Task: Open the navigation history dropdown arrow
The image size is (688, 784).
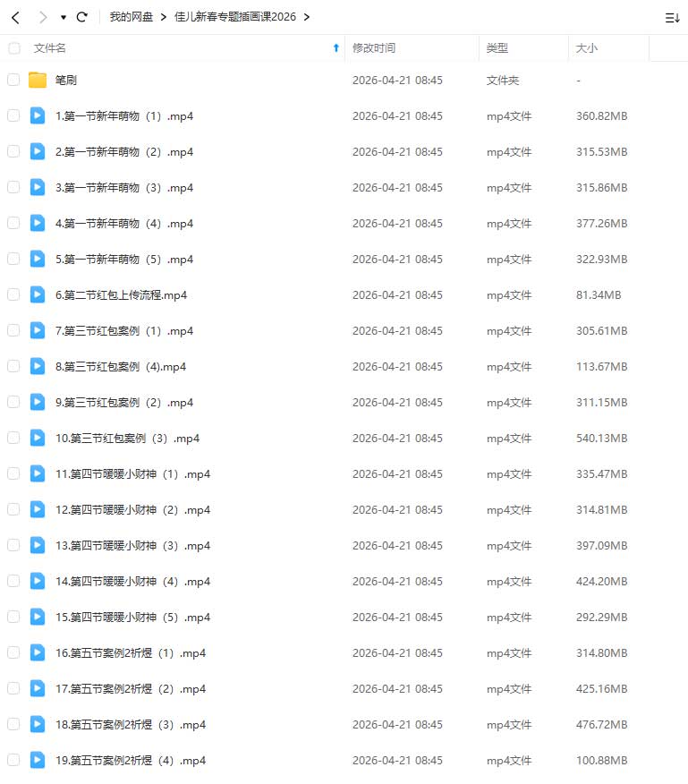Action: click(64, 18)
